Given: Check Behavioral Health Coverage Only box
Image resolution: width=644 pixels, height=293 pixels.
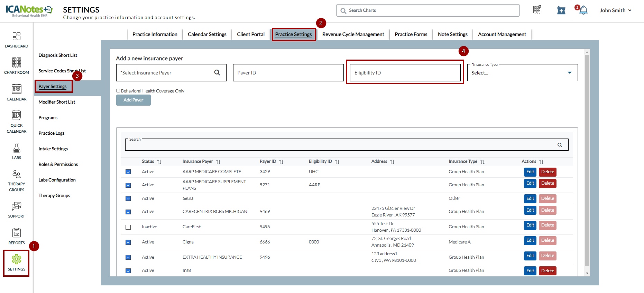Looking at the screenshot, I should tap(118, 91).
